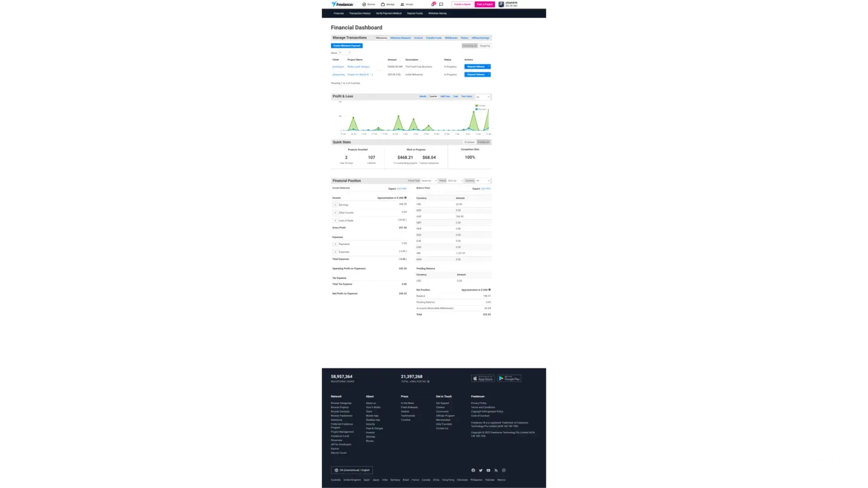
Task: Click the RSS feed icon in footer
Action: (496, 470)
